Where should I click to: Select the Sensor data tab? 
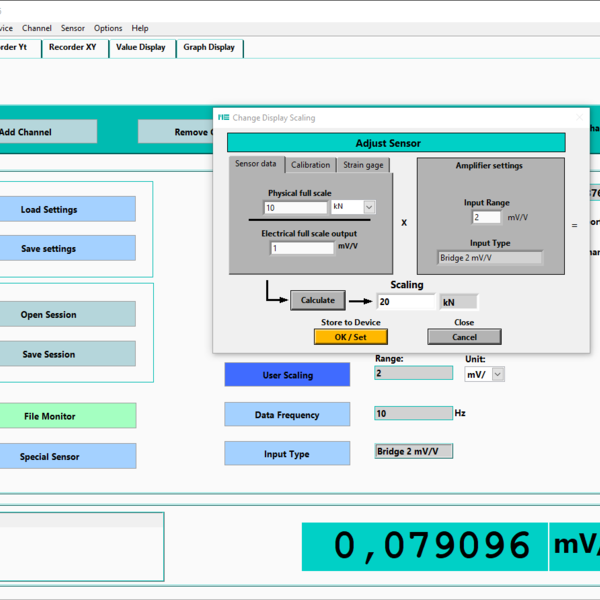[x=256, y=164]
